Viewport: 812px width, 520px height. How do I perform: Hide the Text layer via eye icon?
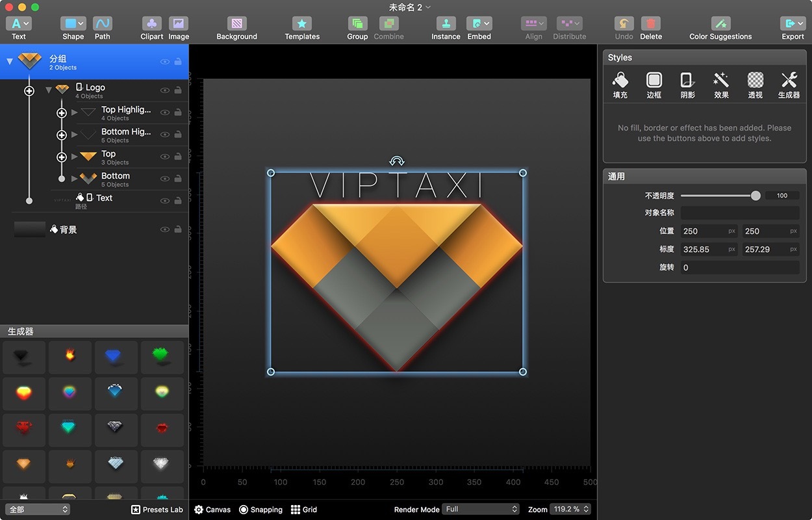[x=165, y=201]
